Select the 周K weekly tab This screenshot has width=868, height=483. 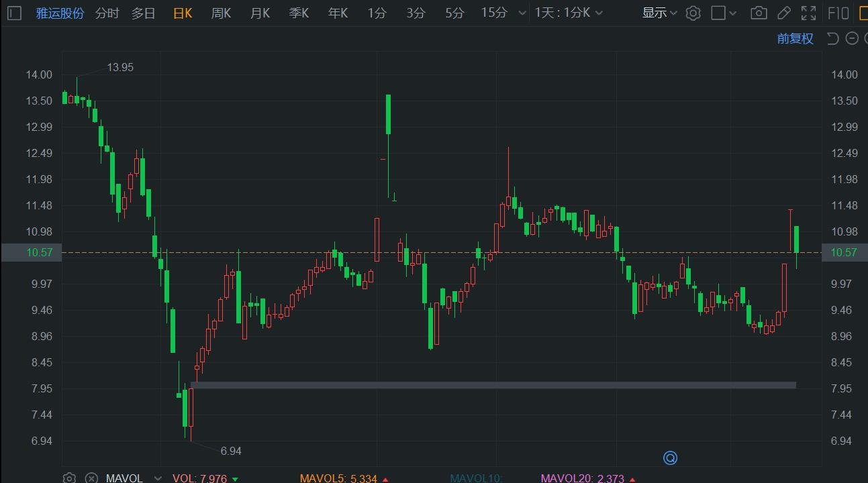pyautogui.click(x=221, y=13)
